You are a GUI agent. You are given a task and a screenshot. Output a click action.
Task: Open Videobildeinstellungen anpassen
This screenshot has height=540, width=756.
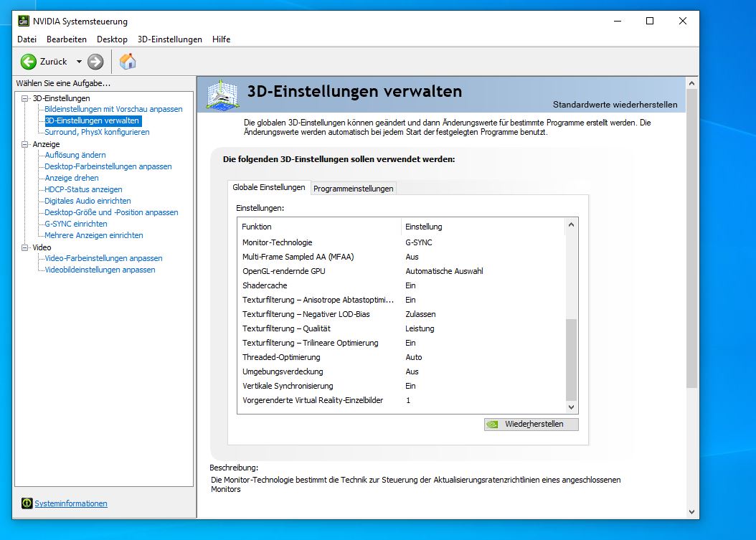100,270
